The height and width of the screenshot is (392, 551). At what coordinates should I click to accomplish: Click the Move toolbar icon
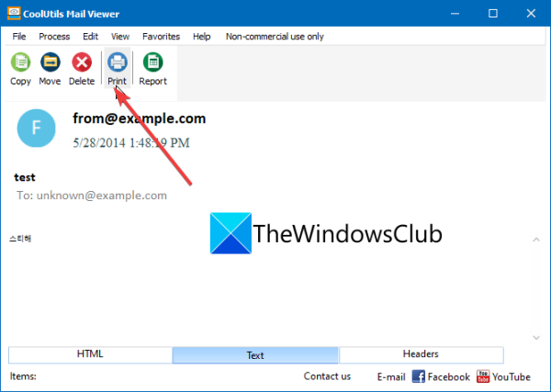(x=51, y=62)
